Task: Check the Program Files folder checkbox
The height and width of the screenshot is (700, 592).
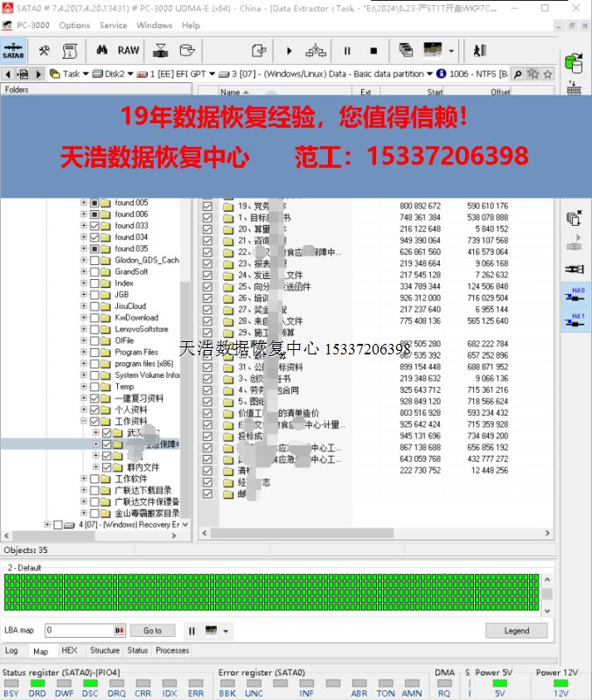Action: click(94, 353)
